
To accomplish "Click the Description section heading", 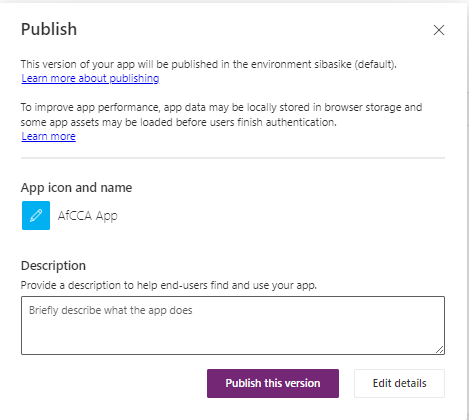I will [53, 266].
